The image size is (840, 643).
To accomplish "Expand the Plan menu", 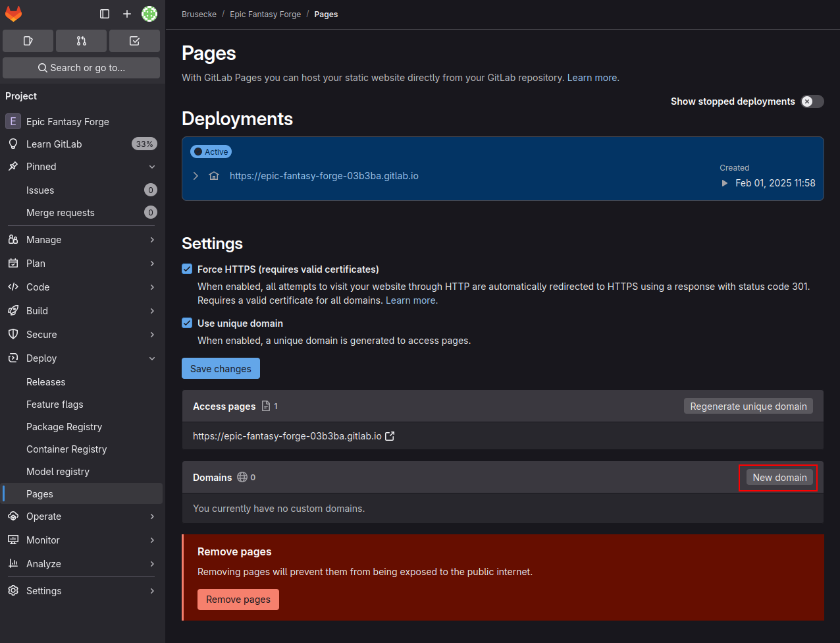I will tap(82, 264).
